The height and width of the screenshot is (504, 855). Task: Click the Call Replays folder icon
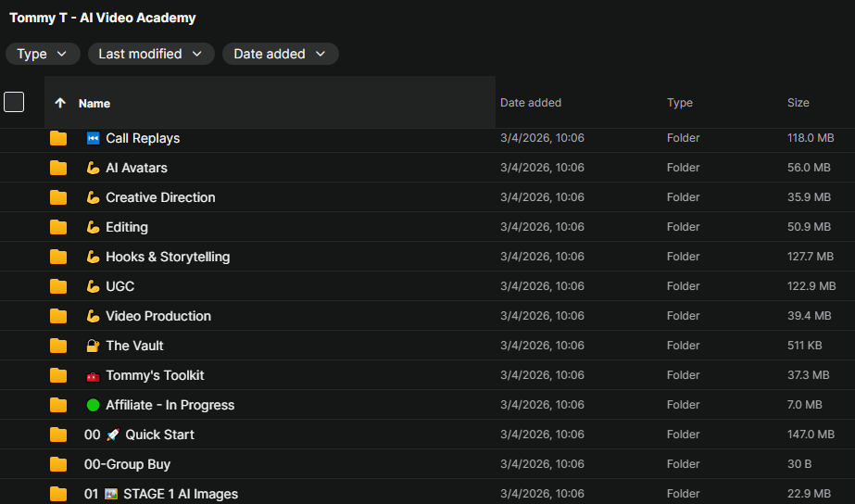click(58, 138)
